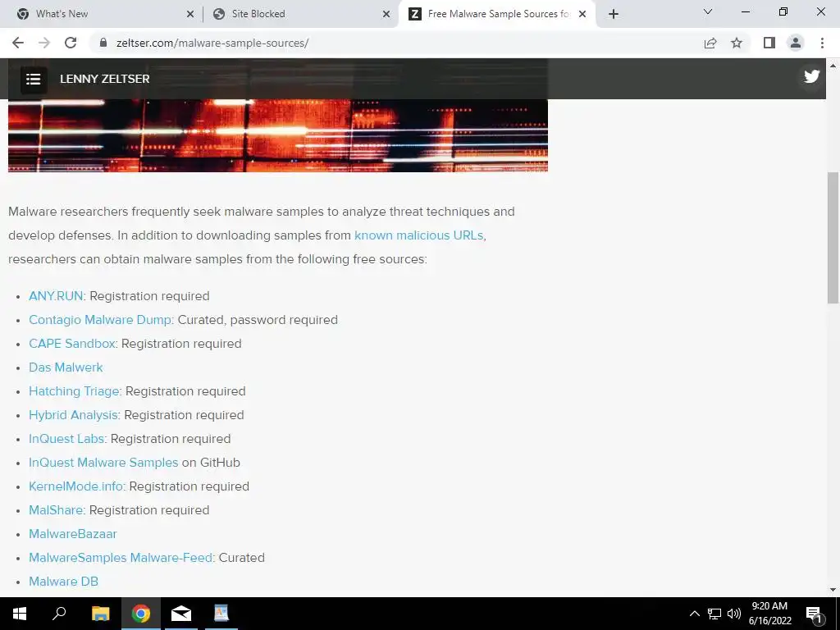This screenshot has height=630, width=840.
Task: Click the page's vertical scrollbar thumb
Action: click(x=833, y=237)
